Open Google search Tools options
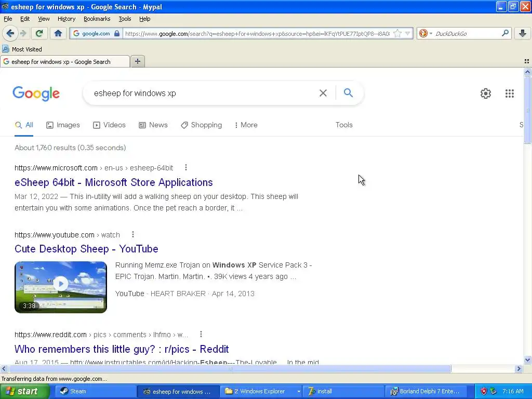The width and height of the screenshot is (532, 399). coord(344,125)
